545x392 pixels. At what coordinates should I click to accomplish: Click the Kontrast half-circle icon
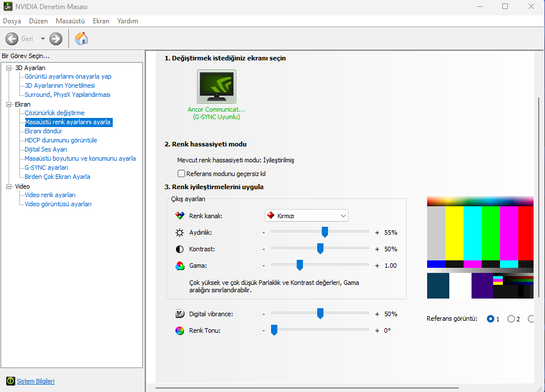(180, 249)
